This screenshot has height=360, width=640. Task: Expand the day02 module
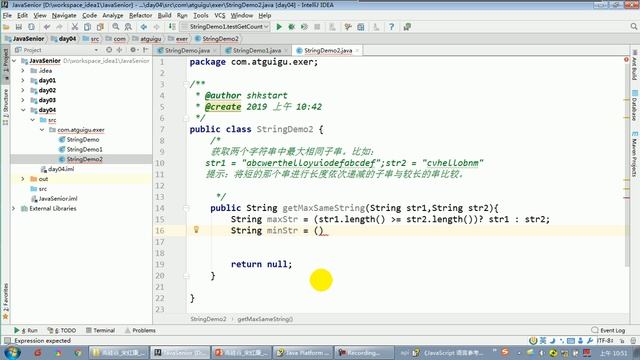(x=23, y=90)
